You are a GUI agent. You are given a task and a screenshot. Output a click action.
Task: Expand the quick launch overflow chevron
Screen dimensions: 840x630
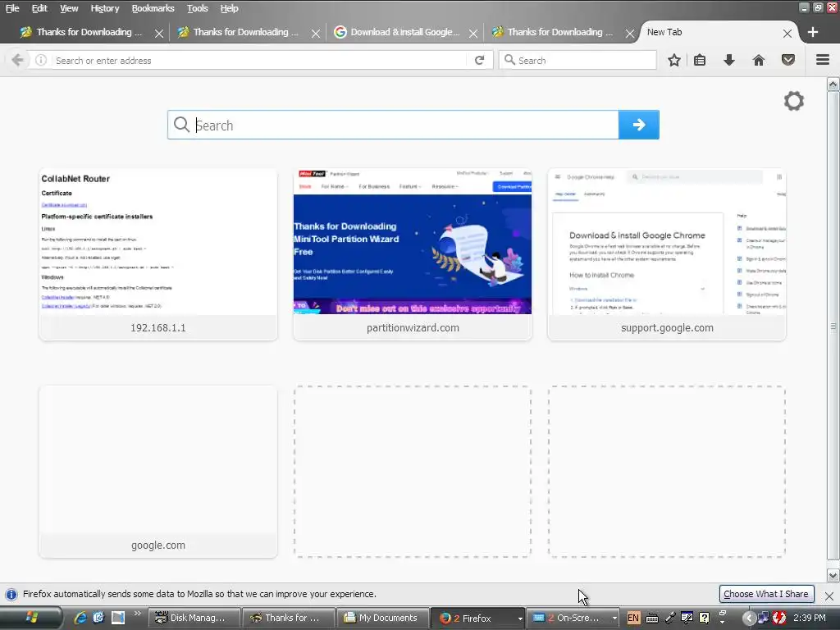point(138,614)
